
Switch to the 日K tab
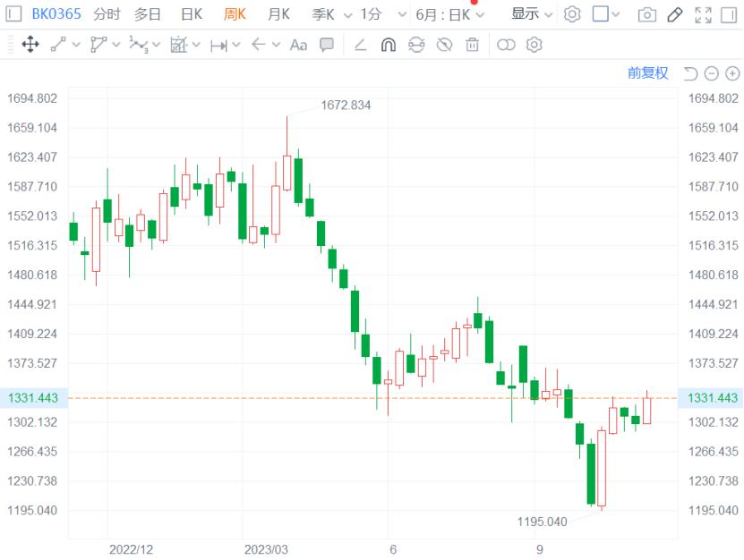coord(192,14)
